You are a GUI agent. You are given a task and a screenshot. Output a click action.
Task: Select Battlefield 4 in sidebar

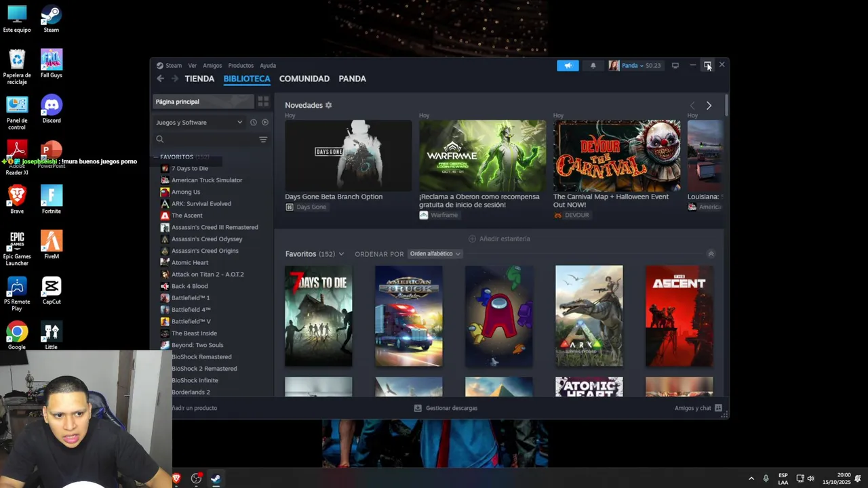(191, 310)
